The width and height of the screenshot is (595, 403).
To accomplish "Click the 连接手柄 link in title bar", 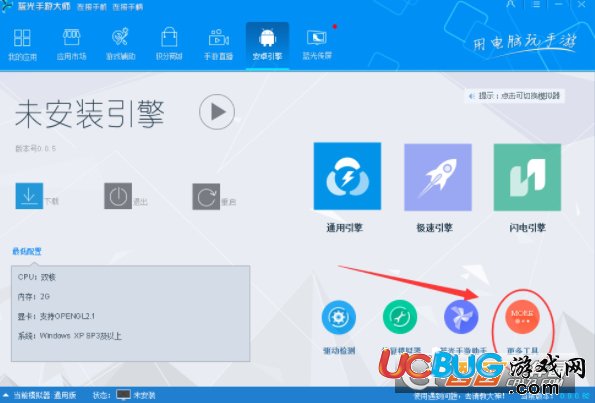I will point(128,7).
